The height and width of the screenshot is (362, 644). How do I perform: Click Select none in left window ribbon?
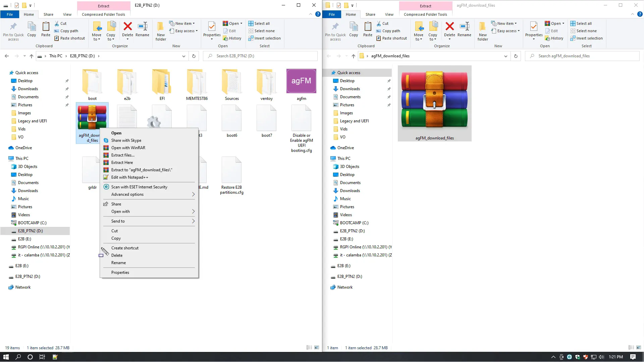tap(261, 31)
